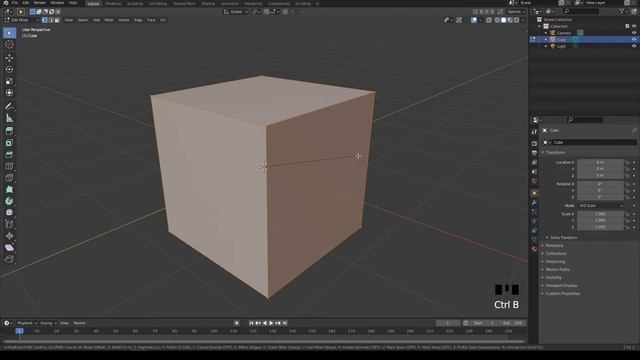Switch to material preview shading
640x360 pixels.
(510, 20)
